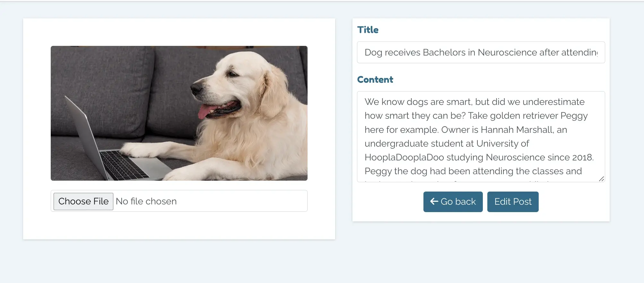
Task: Click the Go back button label
Action: click(x=458, y=202)
